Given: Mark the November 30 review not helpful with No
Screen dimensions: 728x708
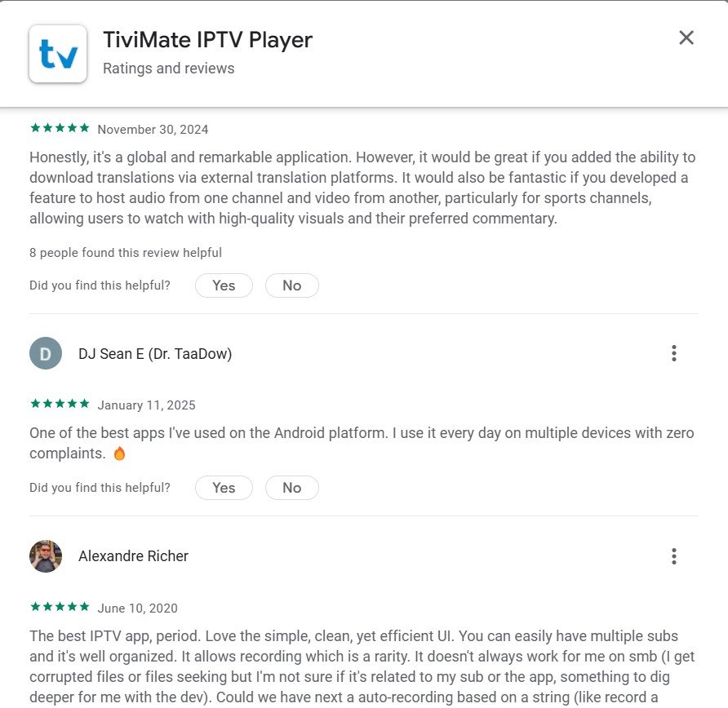Looking at the screenshot, I should 292,285.
